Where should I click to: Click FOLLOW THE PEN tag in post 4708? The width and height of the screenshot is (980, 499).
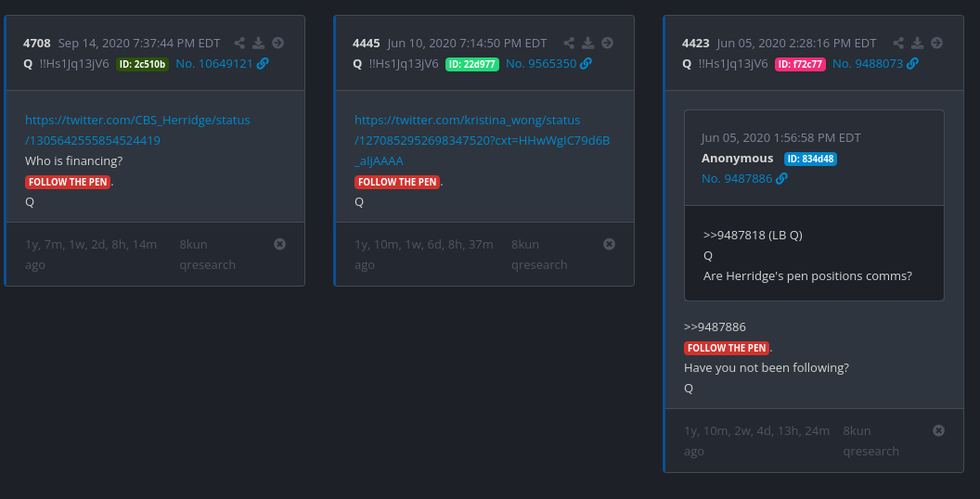coord(68,183)
